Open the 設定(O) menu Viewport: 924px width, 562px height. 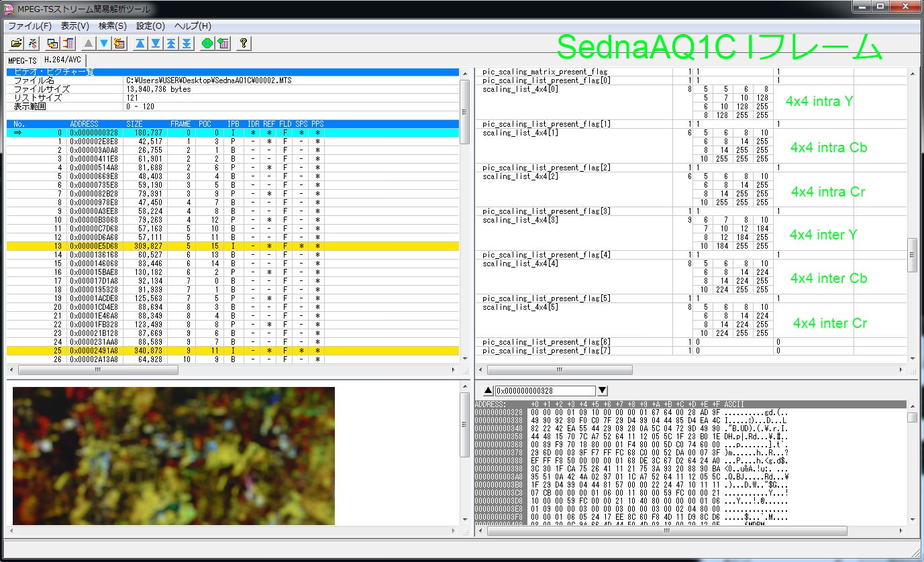(150, 26)
